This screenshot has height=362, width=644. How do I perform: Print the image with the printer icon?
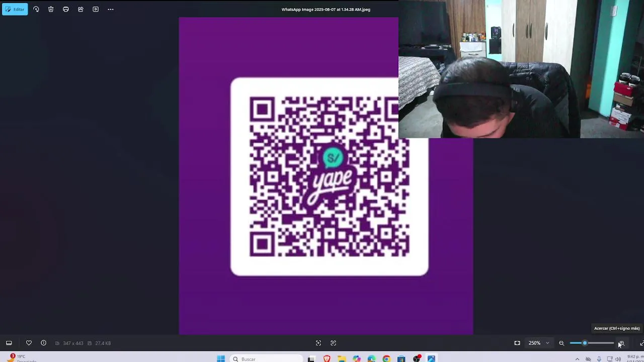coord(66,9)
